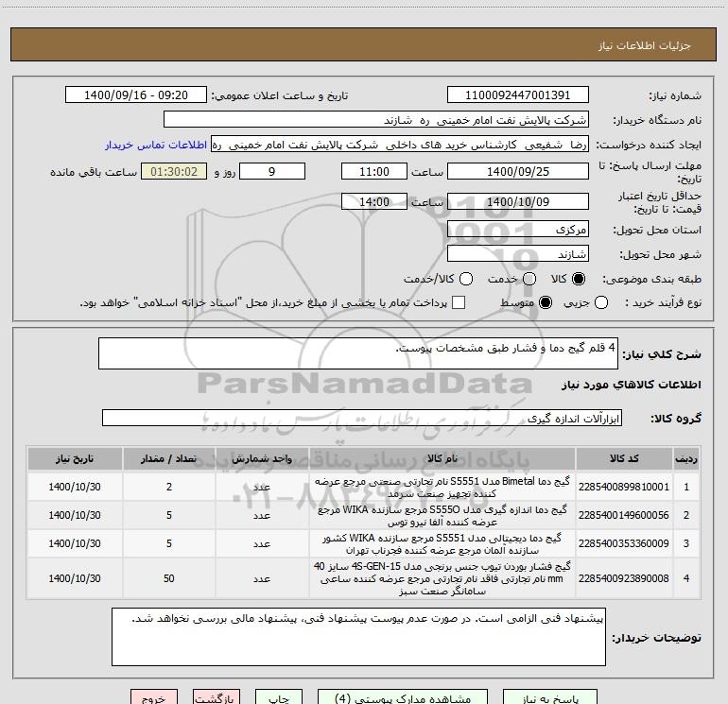Tick the اسناد خزانه اسلامی payment checkbox
Screen dimensions: 728x704
point(459,302)
